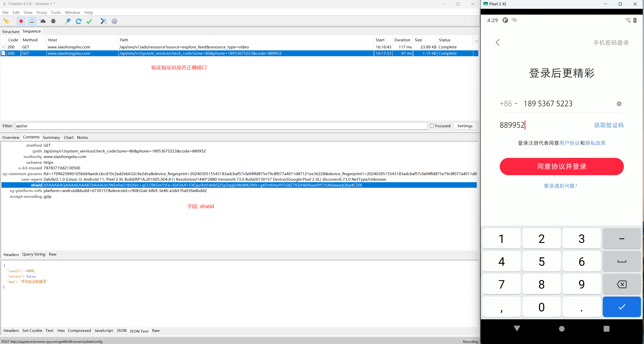Open the request Query String tab
The image size is (644, 344).
point(34,254)
